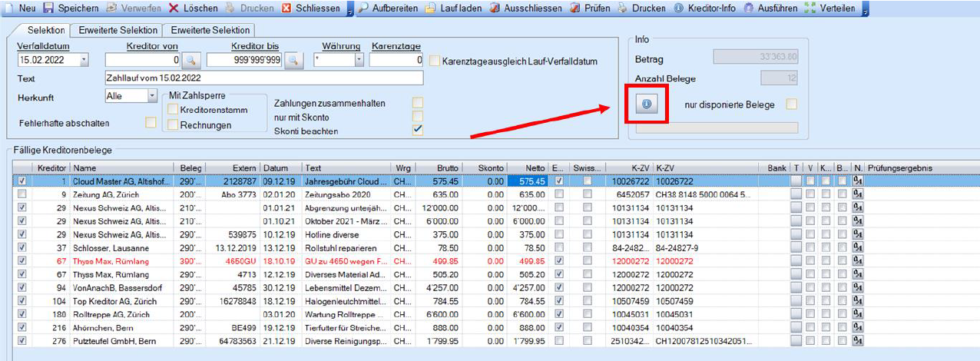Switch to the first Erweiterte Selektion tab

pyautogui.click(x=116, y=31)
